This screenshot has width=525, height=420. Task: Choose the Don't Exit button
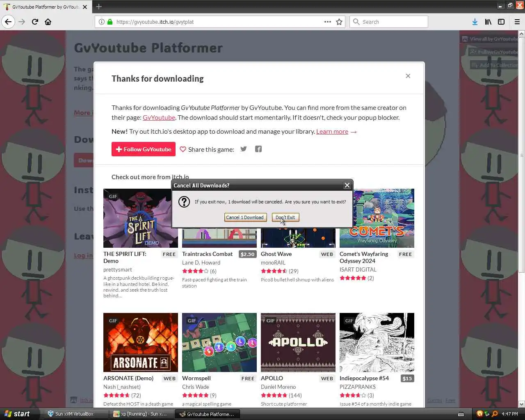tap(285, 217)
